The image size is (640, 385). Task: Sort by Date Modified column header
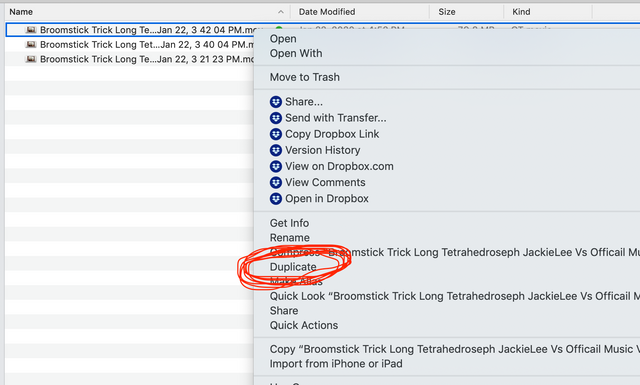[327, 12]
